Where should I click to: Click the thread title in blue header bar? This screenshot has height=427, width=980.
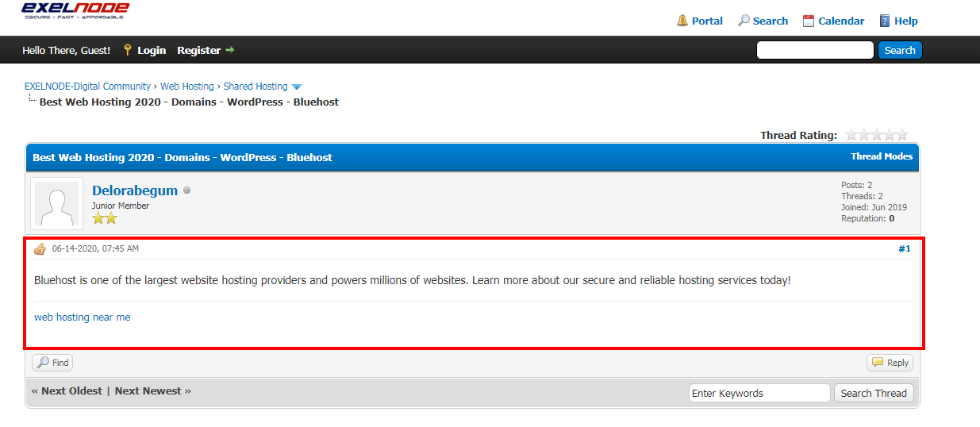(x=183, y=157)
